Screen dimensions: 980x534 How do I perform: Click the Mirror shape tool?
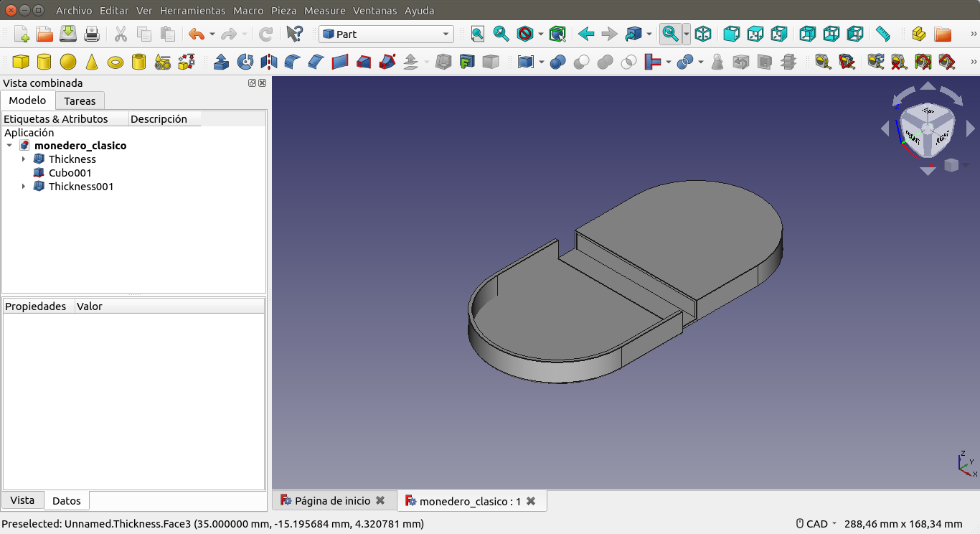[x=269, y=62]
